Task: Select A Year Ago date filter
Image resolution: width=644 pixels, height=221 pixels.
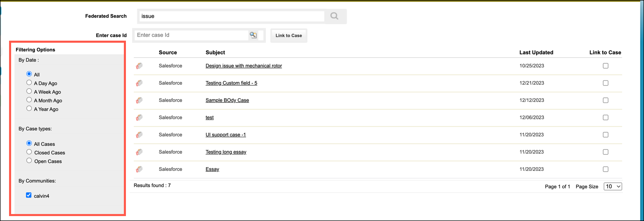Action: pyautogui.click(x=29, y=108)
